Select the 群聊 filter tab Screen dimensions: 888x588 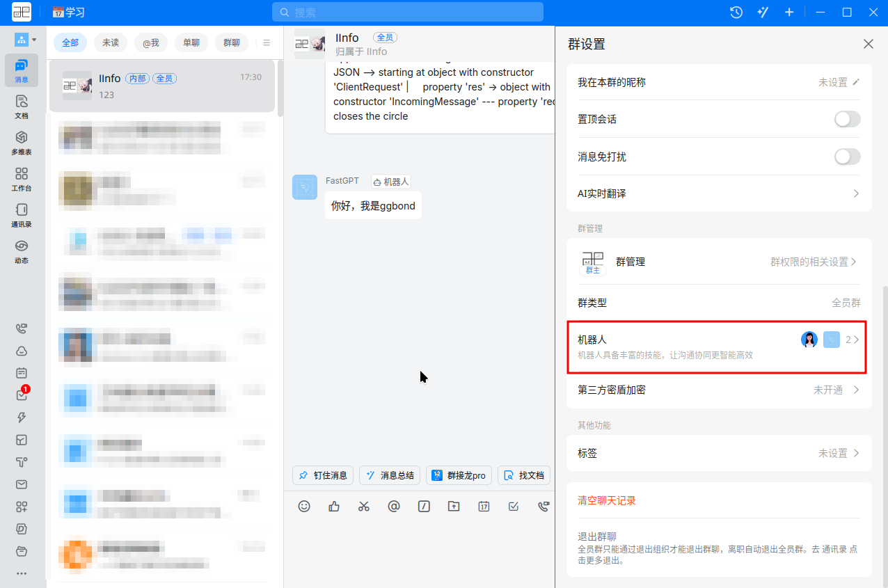point(231,42)
